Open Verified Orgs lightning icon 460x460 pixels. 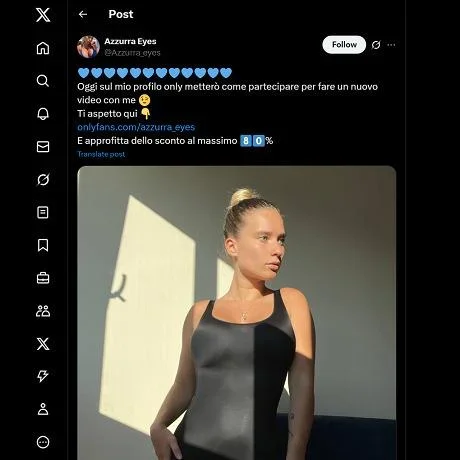pyautogui.click(x=43, y=376)
